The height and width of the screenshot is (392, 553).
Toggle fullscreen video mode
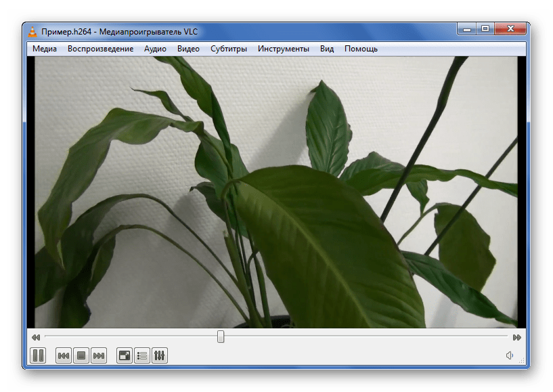click(x=124, y=355)
